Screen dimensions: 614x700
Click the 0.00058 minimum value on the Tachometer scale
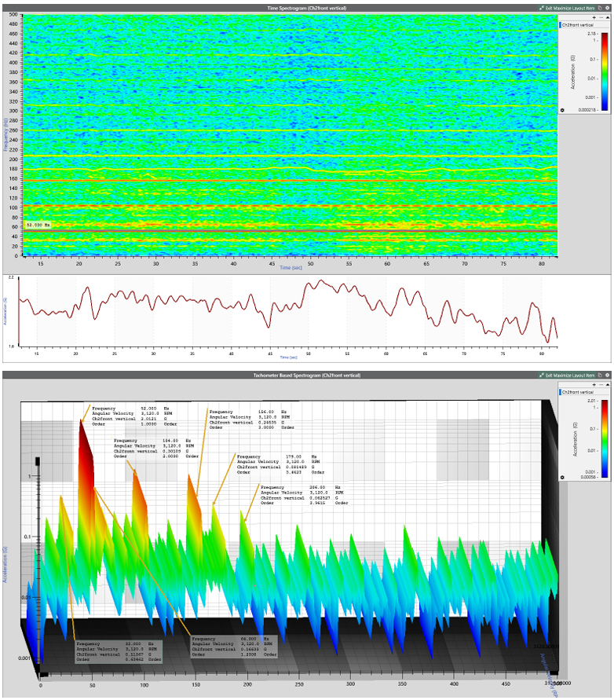[x=589, y=477]
